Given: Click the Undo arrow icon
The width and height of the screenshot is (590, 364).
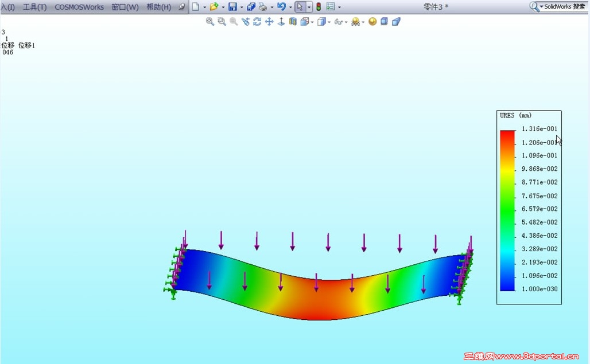Looking at the screenshot, I should [x=281, y=6].
